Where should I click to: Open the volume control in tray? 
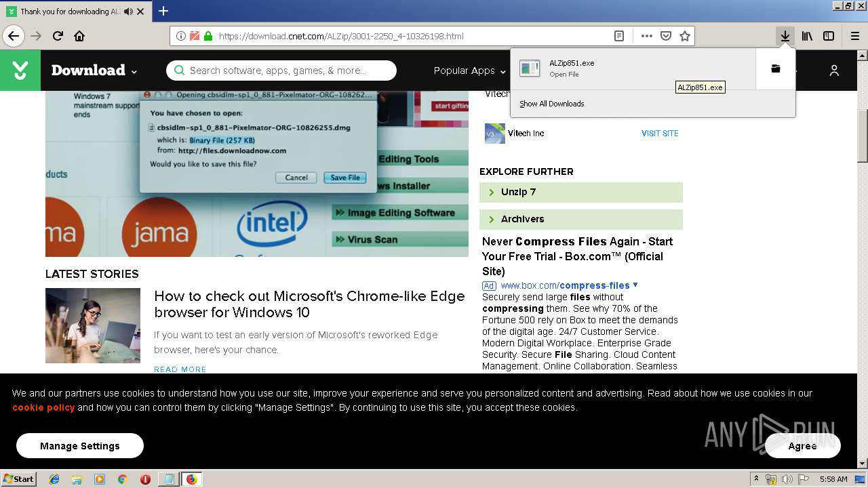click(787, 479)
